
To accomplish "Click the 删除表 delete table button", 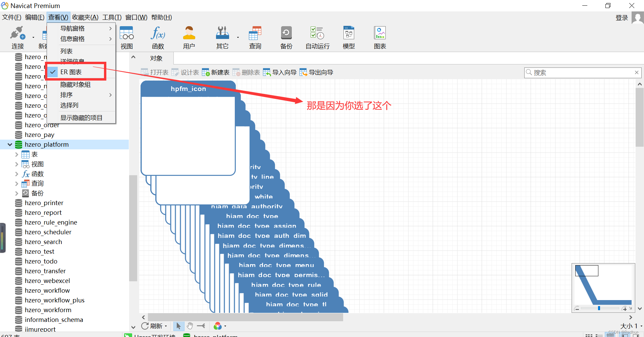I will pyautogui.click(x=246, y=73).
